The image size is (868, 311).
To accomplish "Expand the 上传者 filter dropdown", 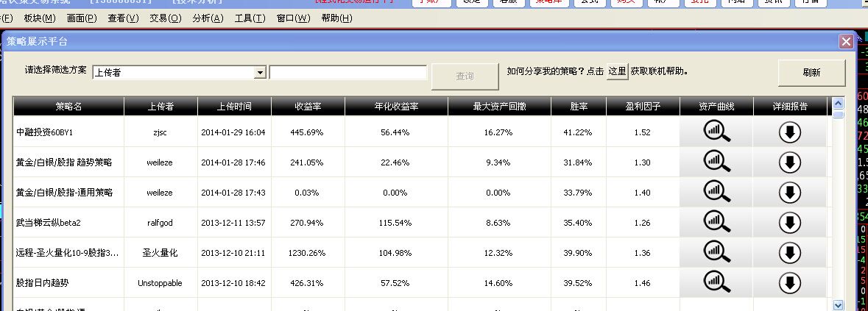I will (259, 73).
